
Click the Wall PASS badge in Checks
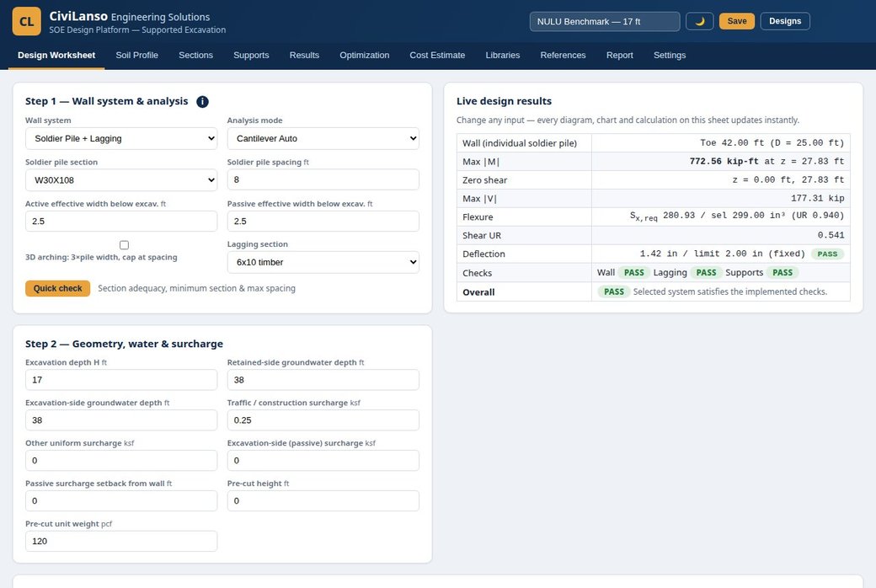pyautogui.click(x=633, y=273)
